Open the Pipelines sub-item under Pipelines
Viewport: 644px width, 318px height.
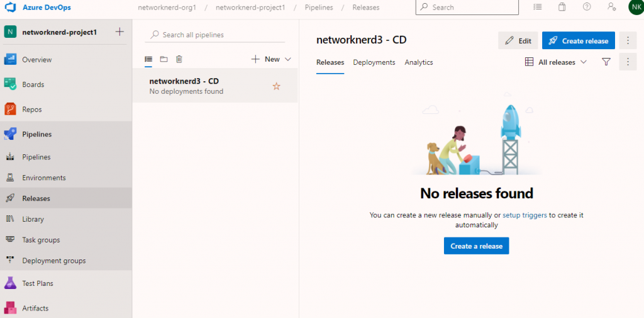(65, 157)
